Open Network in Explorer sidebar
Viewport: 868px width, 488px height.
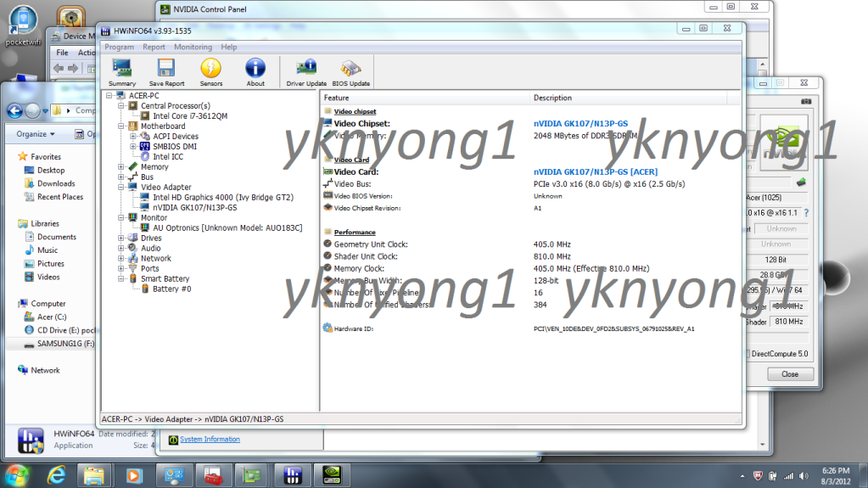pos(45,371)
